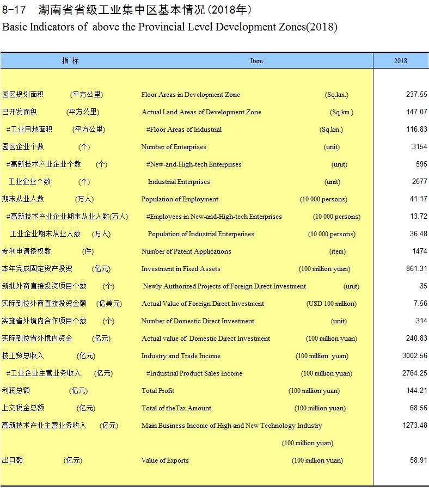Screen dimensions: 429x504
Task: Select the value 41.17
Action: click(419, 199)
